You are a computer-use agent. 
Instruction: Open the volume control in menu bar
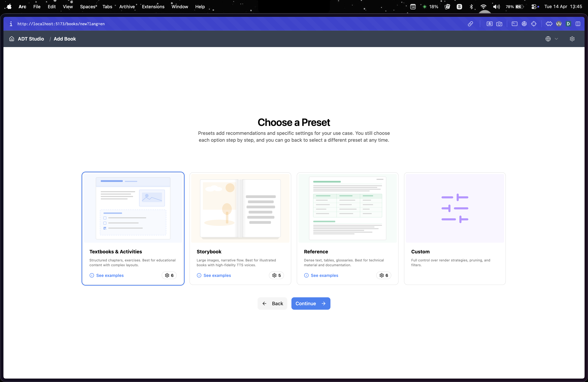tap(496, 7)
